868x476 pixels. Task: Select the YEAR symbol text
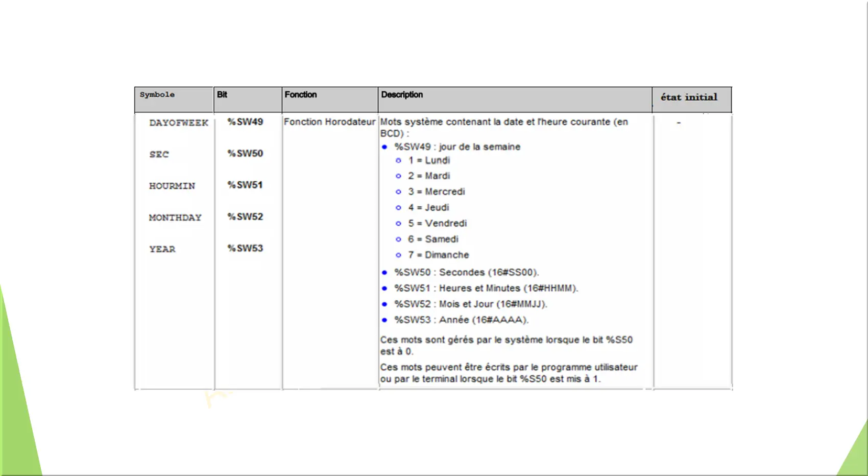tap(162, 249)
